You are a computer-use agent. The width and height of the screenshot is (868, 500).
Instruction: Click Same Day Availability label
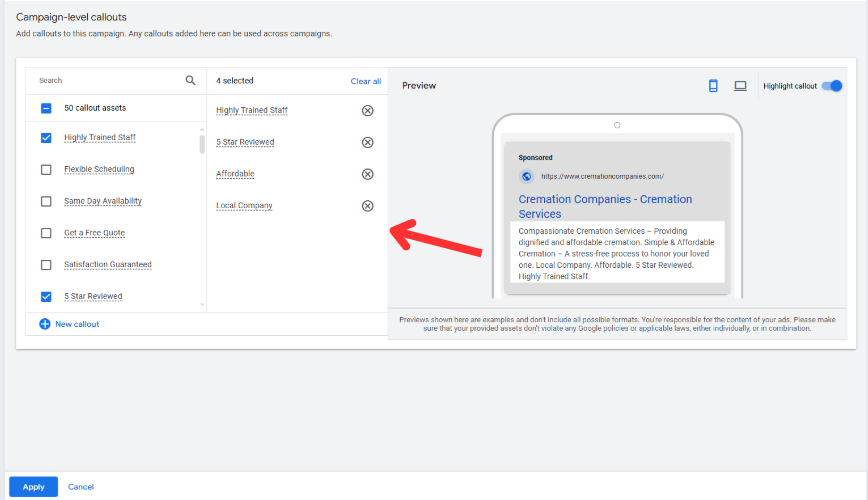(103, 201)
